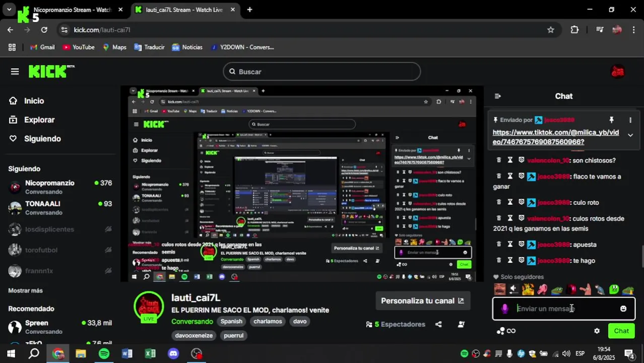This screenshot has width=644, height=363.
Task: Focus the 'Enviar un mensaje' chat input
Action: coord(564,309)
